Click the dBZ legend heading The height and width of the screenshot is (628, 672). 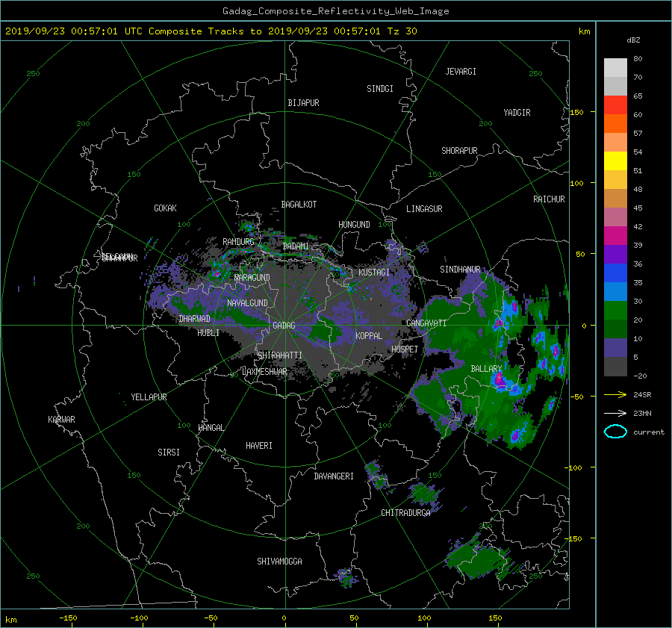point(633,40)
